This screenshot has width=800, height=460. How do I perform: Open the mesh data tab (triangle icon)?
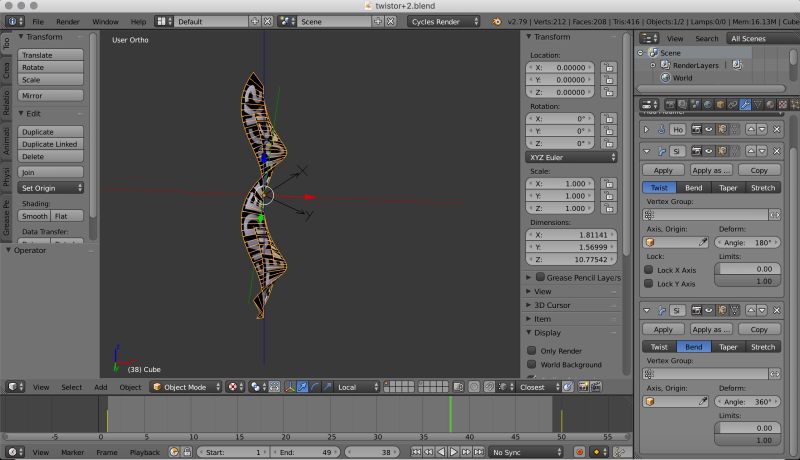click(758, 105)
